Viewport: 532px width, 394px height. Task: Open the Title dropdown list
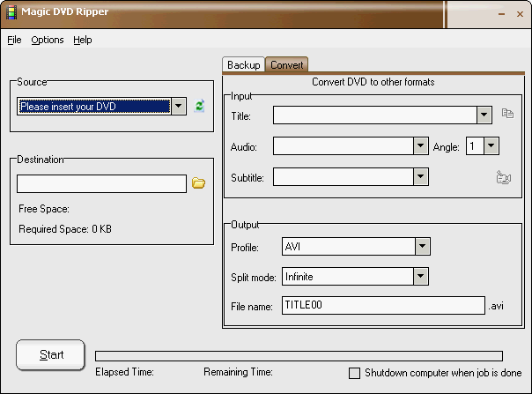click(484, 115)
